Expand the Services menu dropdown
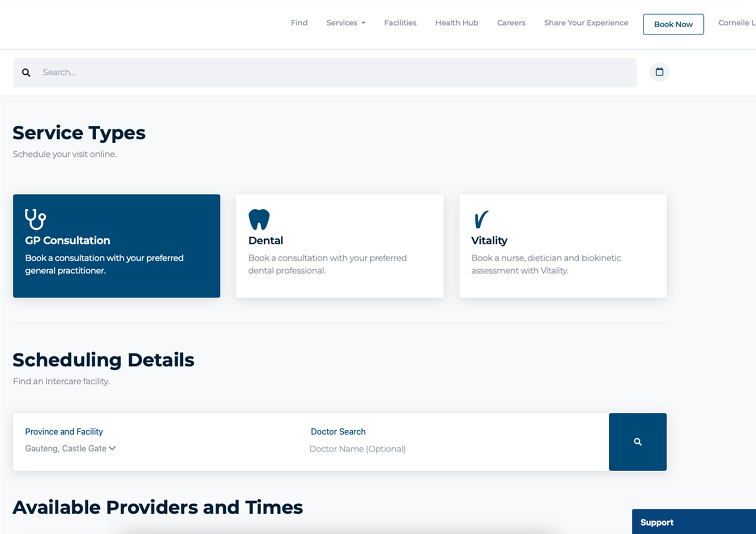 (346, 23)
